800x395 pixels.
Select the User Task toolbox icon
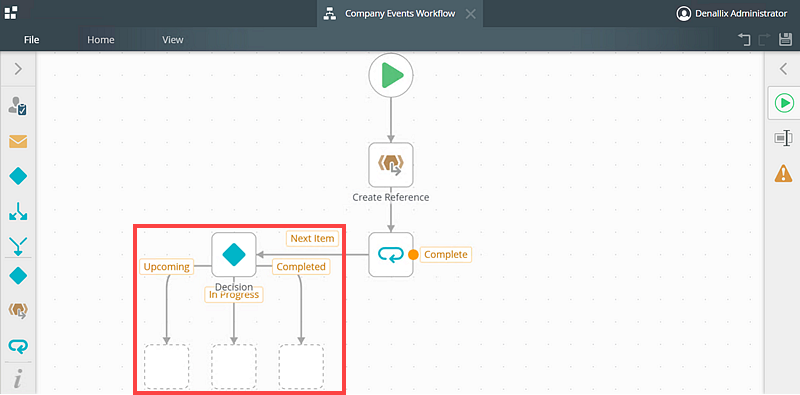[18, 106]
